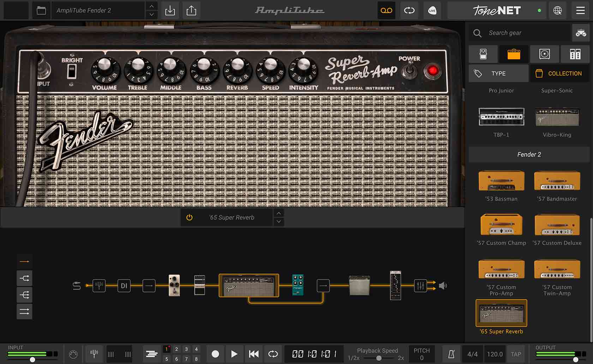Flip the BRIGHT switch on amp

coord(72,72)
